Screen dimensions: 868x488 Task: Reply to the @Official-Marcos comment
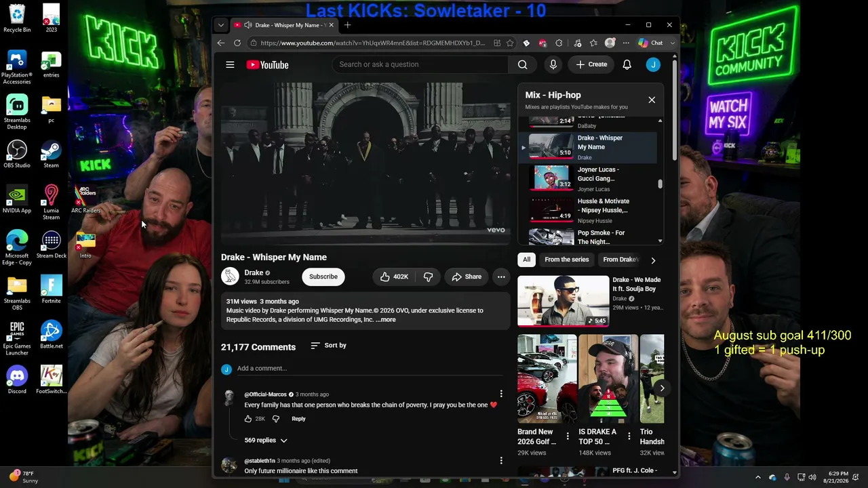click(298, 419)
